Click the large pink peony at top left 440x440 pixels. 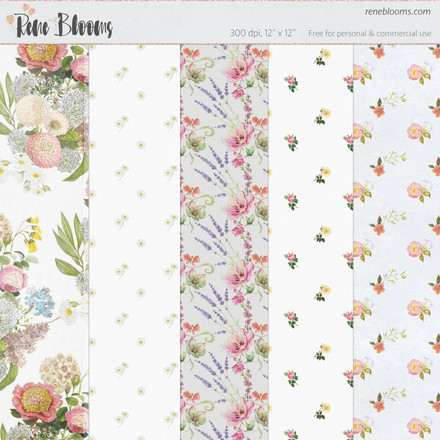click(39, 56)
